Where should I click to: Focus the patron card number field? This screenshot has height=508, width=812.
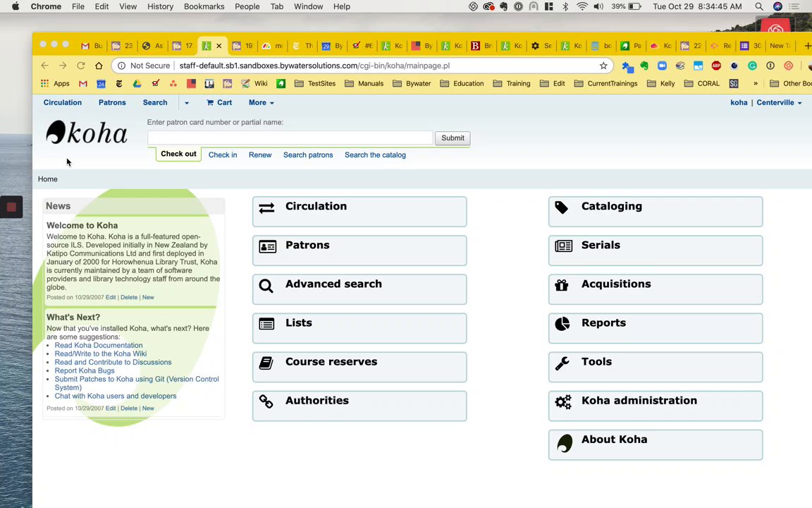tap(290, 138)
